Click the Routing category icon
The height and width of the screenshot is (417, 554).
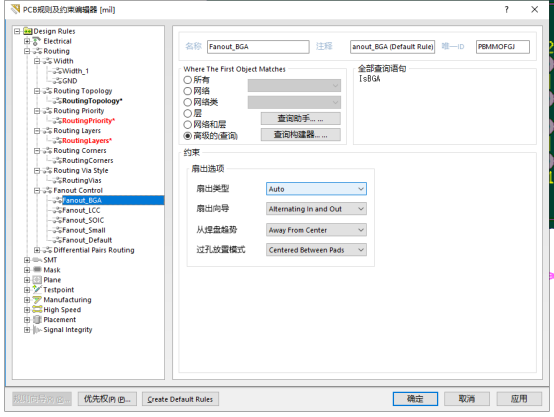37,51
